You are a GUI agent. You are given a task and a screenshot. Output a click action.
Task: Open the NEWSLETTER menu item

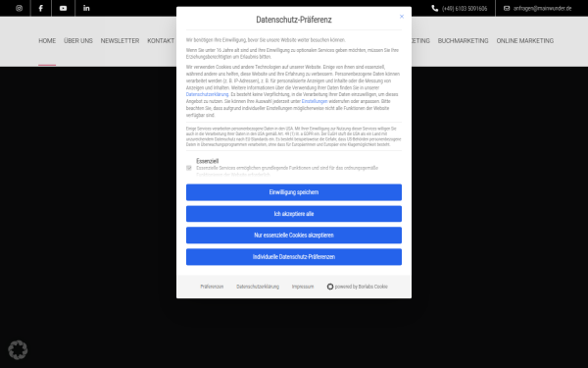(x=120, y=40)
